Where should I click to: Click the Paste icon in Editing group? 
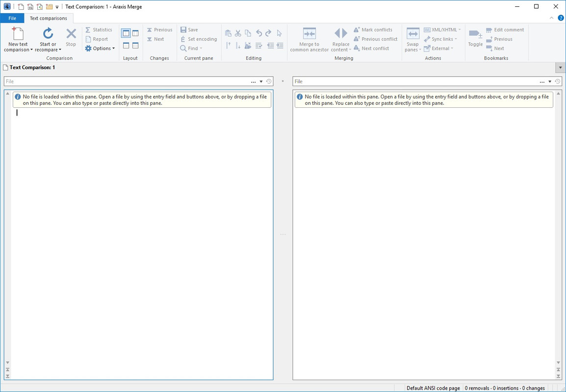[x=228, y=33]
